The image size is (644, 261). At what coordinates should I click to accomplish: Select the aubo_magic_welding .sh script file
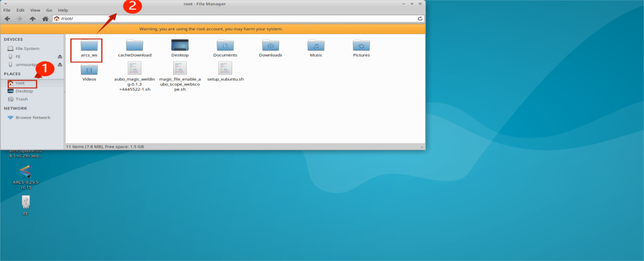(135, 76)
